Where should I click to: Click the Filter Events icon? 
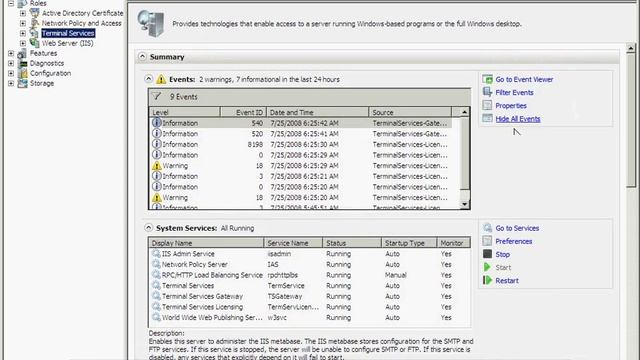[x=487, y=92]
